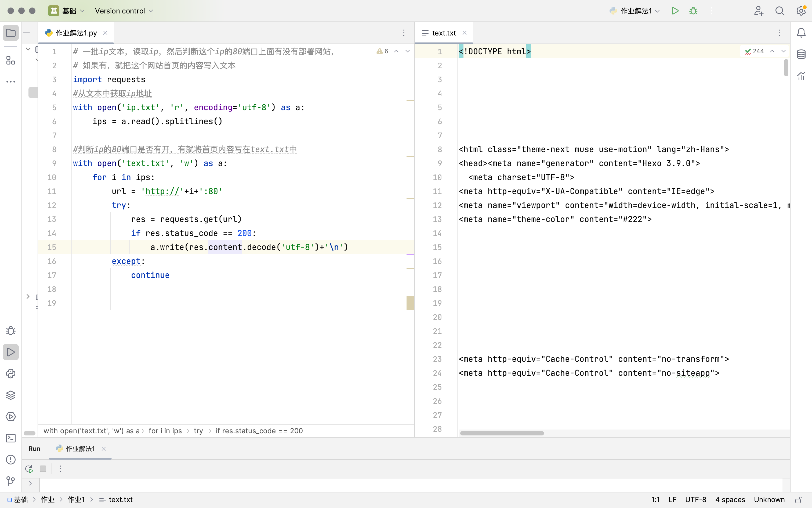Click the 244 typos inspection indicator
Viewport: 812px width, 508px height.
coord(754,51)
